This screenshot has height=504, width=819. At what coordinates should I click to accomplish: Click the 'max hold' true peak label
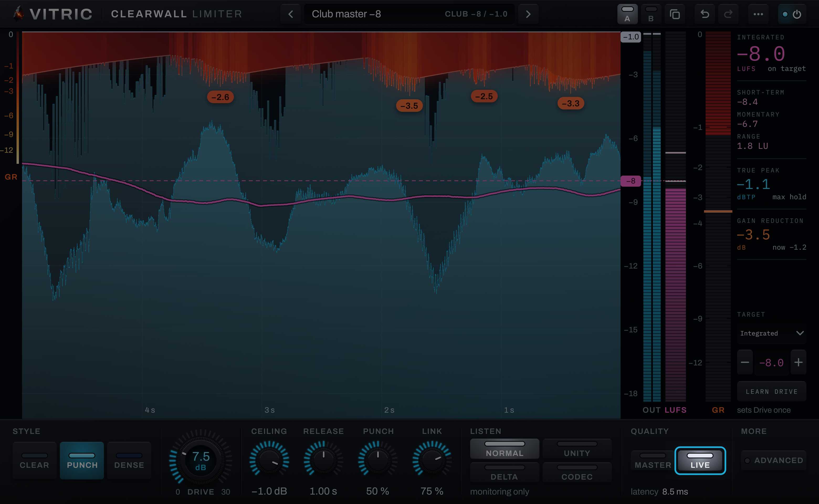pos(789,197)
